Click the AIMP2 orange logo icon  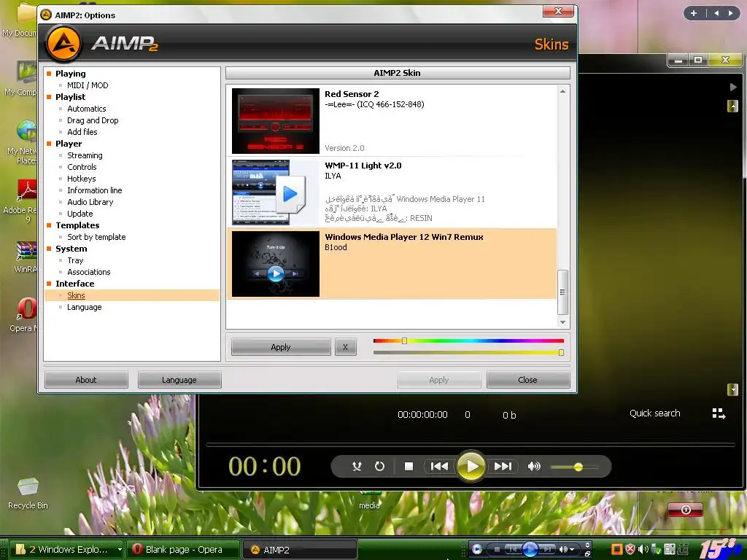tap(63, 44)
